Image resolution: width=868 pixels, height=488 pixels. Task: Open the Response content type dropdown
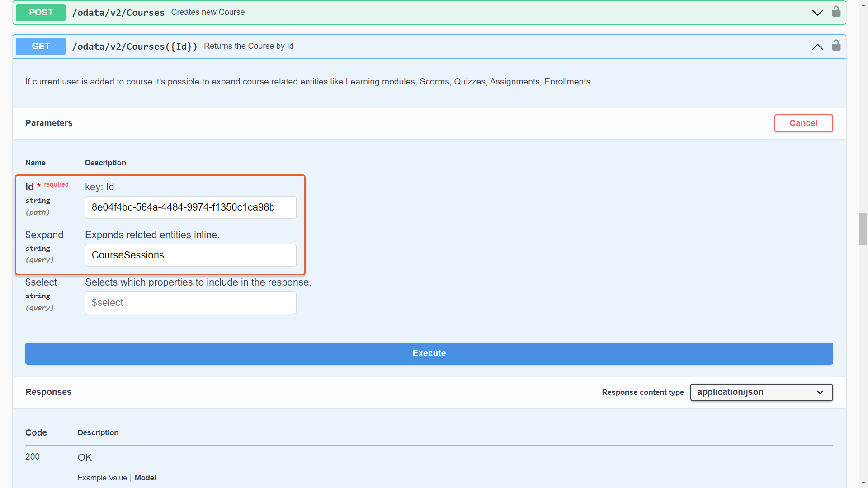[761, 392]
